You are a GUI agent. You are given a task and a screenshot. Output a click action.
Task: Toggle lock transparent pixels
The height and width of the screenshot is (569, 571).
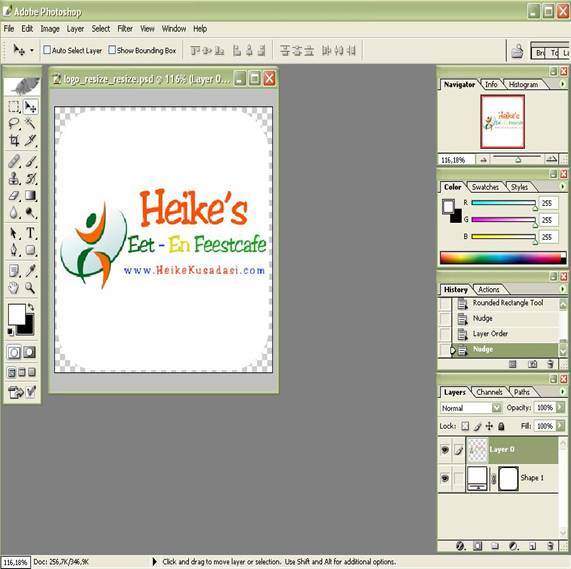tap(465, 426)
